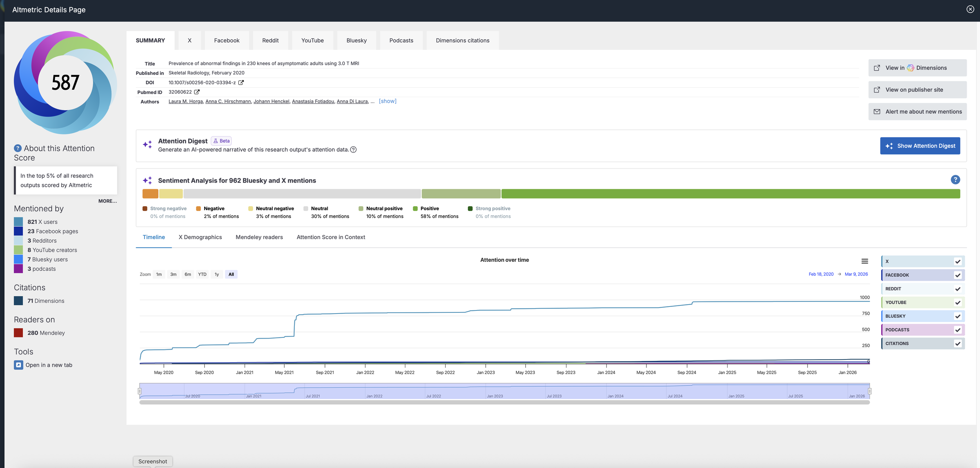Click View on publisher site button
This screenshot has width=980, height=468.
917,90
